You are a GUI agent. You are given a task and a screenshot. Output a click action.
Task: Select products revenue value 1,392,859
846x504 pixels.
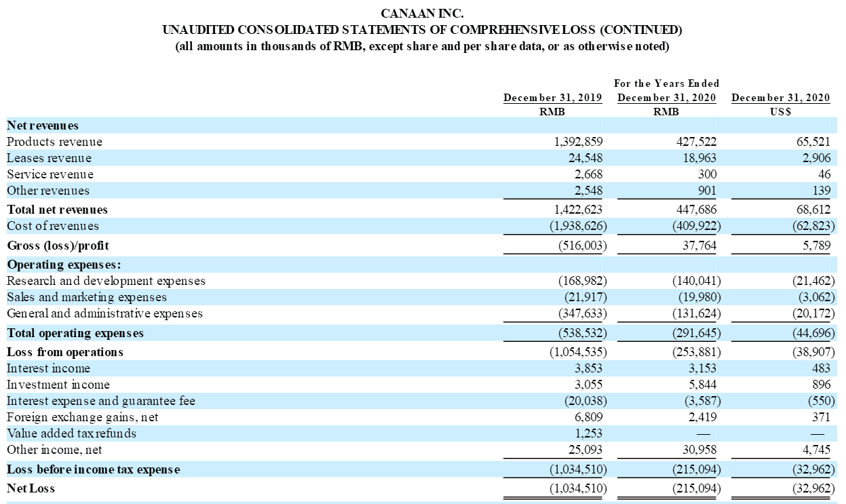point(579,142)
